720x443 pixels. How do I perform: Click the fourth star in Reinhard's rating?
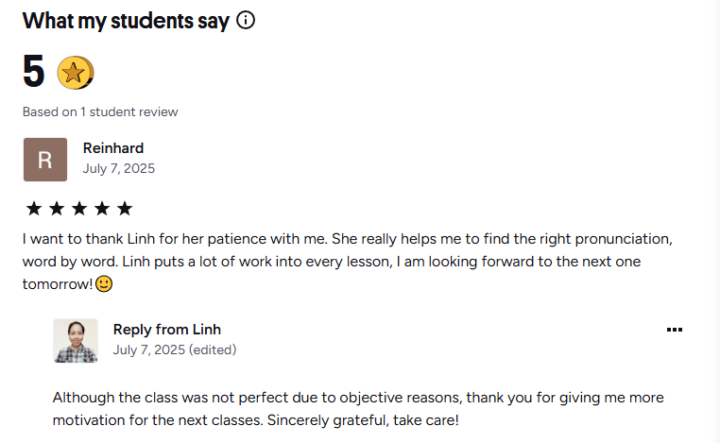102,208
